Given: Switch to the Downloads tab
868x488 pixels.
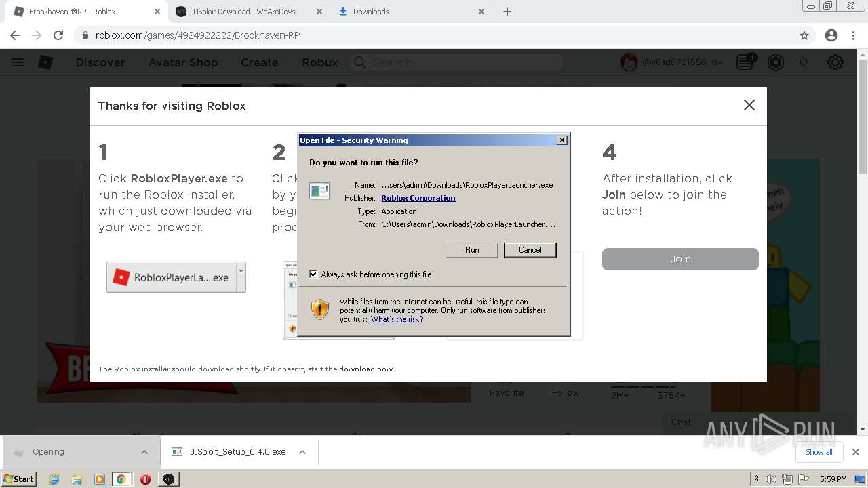Looking at the screenshot, I should click(371, 12).
